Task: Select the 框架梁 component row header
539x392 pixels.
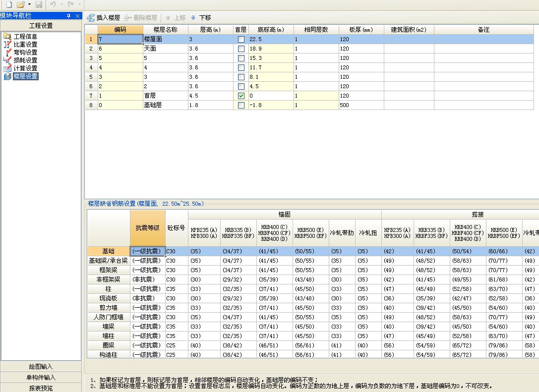Action: (x=109, y=270)
